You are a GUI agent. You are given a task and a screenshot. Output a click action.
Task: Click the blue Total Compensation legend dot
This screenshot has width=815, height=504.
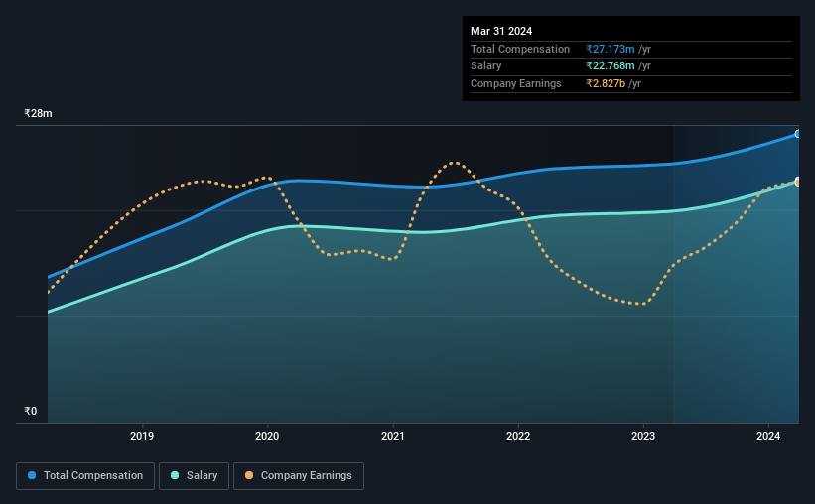coord(32,475)
